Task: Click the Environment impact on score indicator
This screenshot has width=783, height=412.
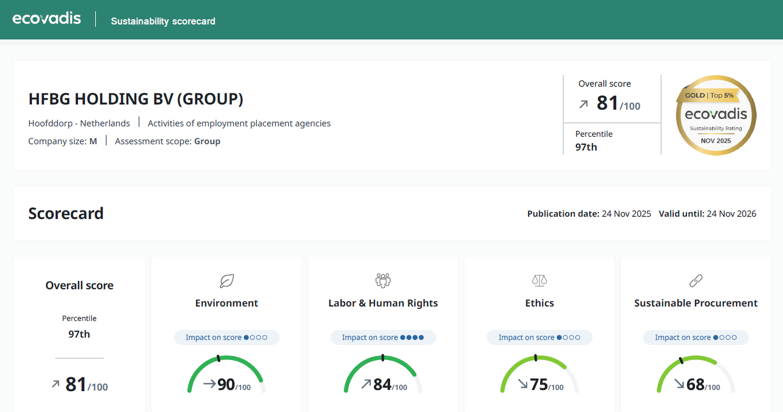Action: click(226, 338)
